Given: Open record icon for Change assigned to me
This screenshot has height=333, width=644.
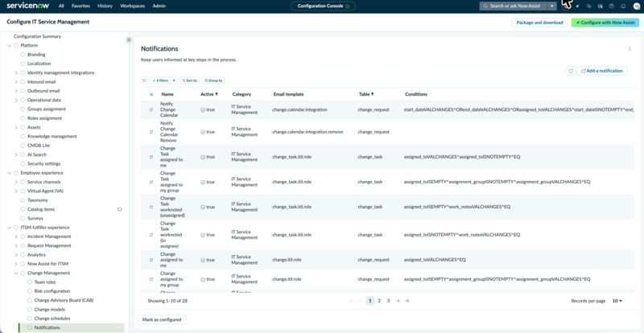Looking at the screenshot, I should coord(151,260).
